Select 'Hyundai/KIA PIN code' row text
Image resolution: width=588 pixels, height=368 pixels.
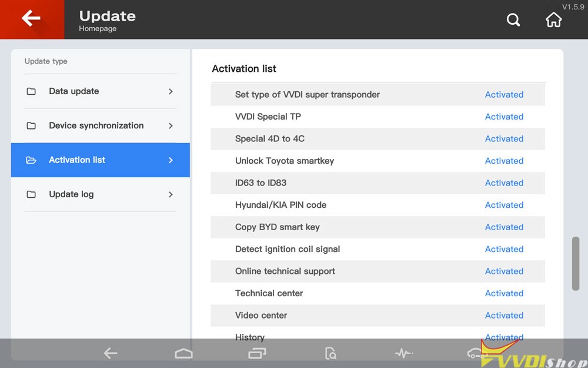tap(280, 205)
